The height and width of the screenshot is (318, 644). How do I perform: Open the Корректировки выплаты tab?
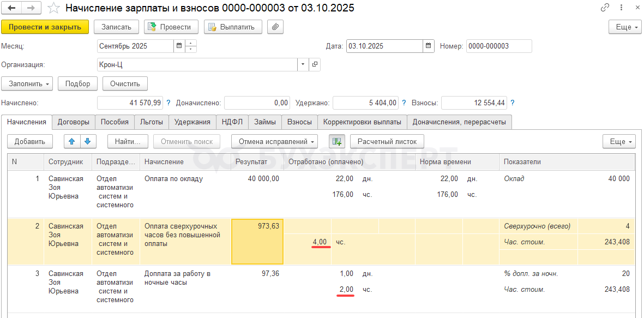(x=362, y=122)
